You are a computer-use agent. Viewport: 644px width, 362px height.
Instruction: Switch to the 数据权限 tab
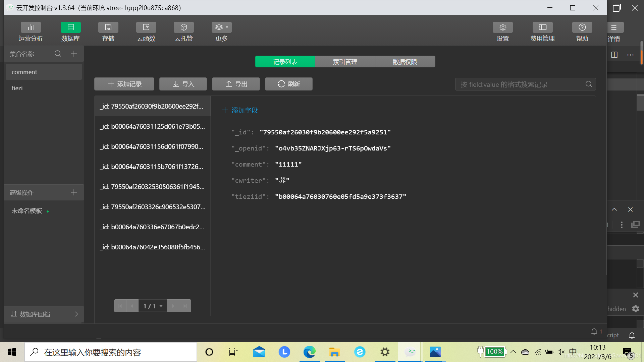point(405,62)
